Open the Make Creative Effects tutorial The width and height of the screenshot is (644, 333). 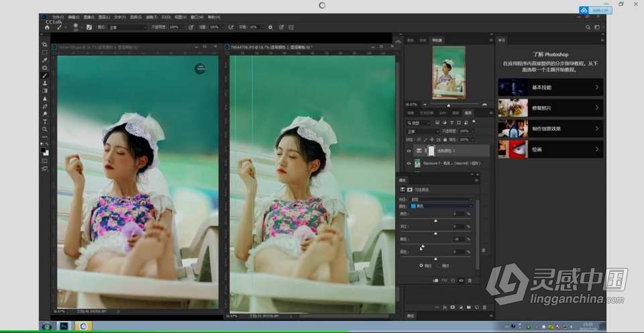pos(551,129)
